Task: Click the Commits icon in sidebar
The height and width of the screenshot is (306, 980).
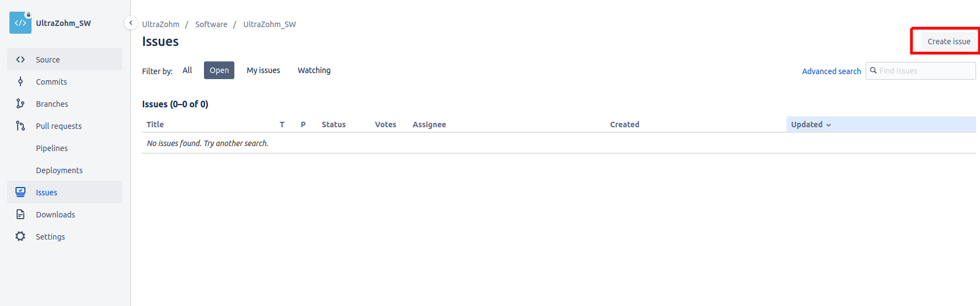Action: coord(20,82)
